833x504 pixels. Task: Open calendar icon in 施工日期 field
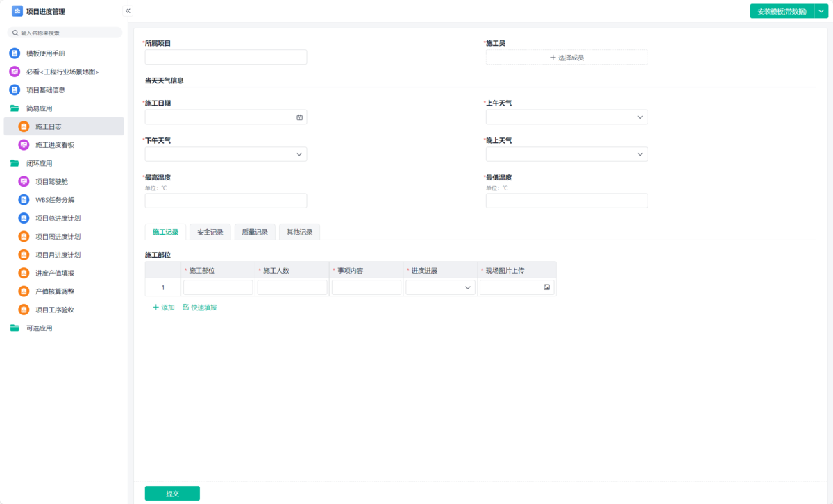pyautogui.click(x=300, y=117)
